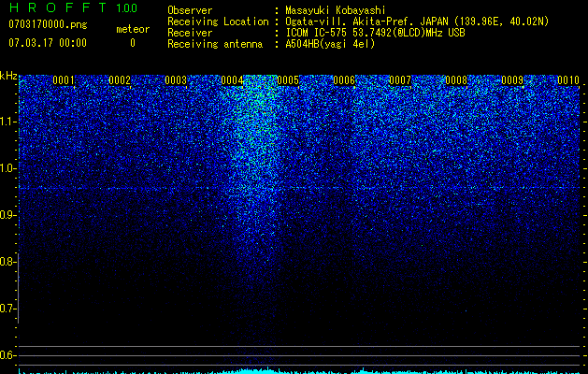Click the HROFFT 1.0.0 title text
Viewport: 588px width, 374px height.
(73, 7)
